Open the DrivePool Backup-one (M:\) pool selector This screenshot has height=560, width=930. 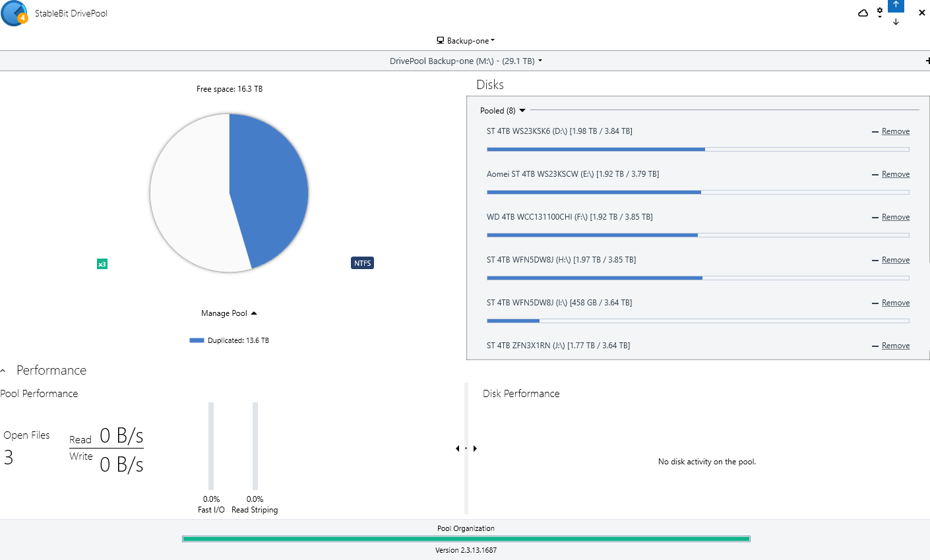click(x=466, y=61)
